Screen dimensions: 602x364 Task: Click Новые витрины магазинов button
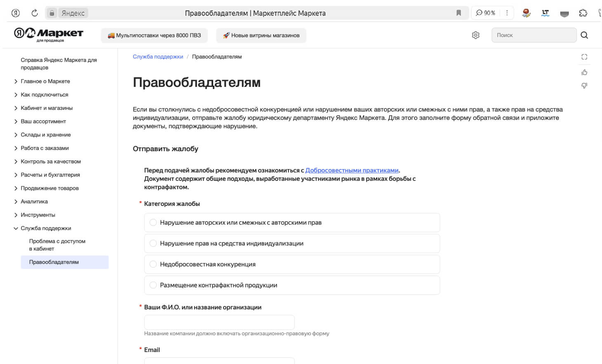pos(261,35)
